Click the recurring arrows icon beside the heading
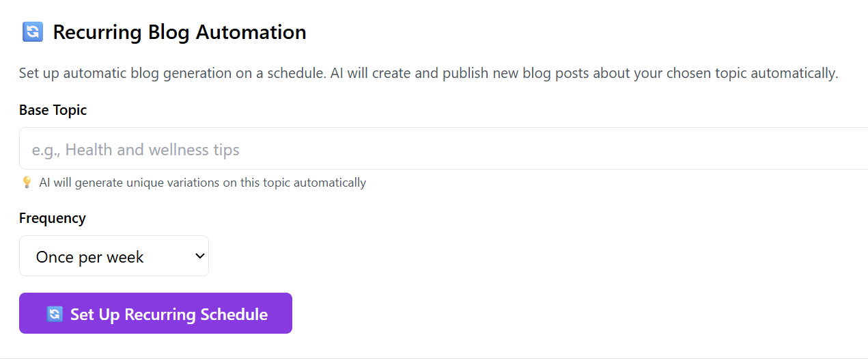 coord(33,32)
